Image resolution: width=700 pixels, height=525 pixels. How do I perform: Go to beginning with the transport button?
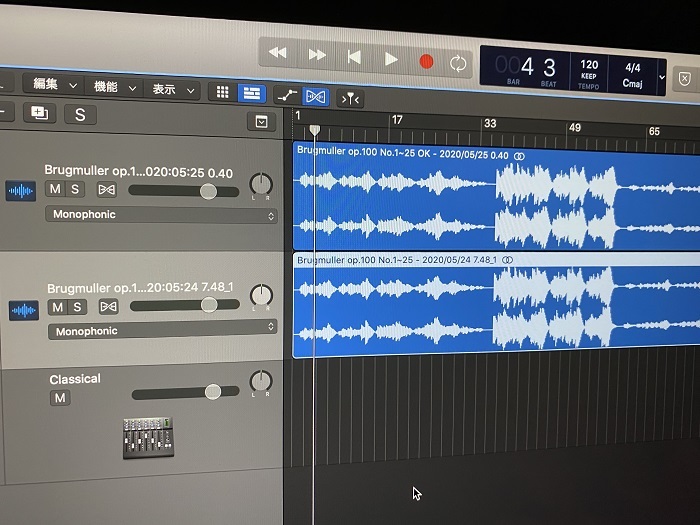click(x=354, y=57)
